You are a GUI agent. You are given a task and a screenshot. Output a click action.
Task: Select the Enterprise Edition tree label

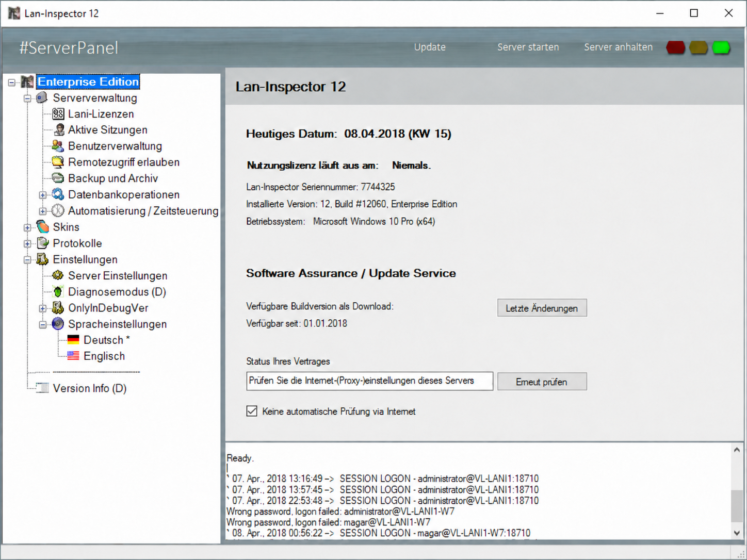tap(88, 81)
